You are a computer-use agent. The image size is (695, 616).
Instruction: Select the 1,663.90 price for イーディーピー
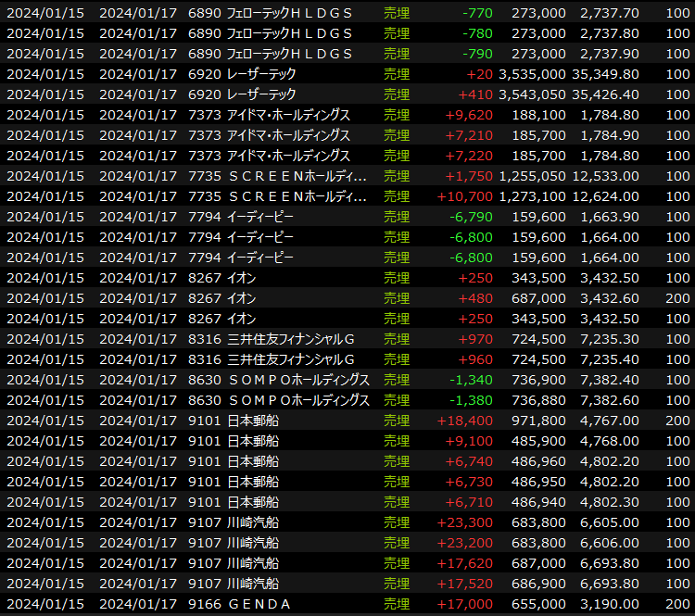(609, 217)
